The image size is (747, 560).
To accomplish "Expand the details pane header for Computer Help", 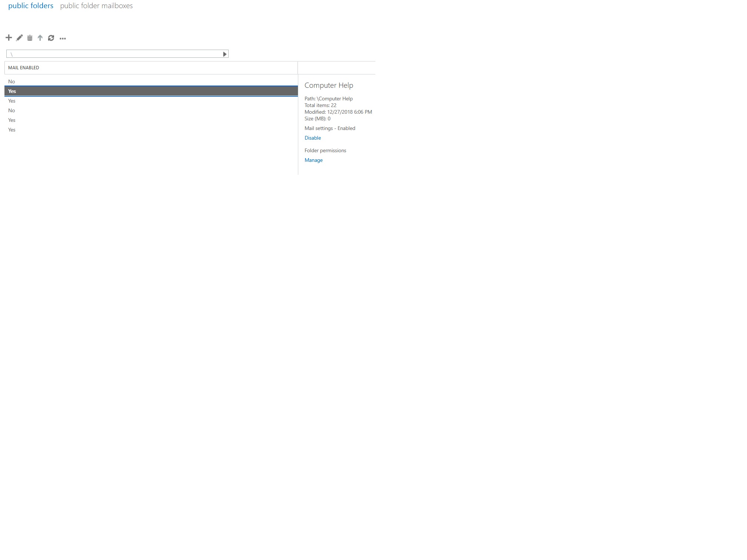I will click(328, 85).
